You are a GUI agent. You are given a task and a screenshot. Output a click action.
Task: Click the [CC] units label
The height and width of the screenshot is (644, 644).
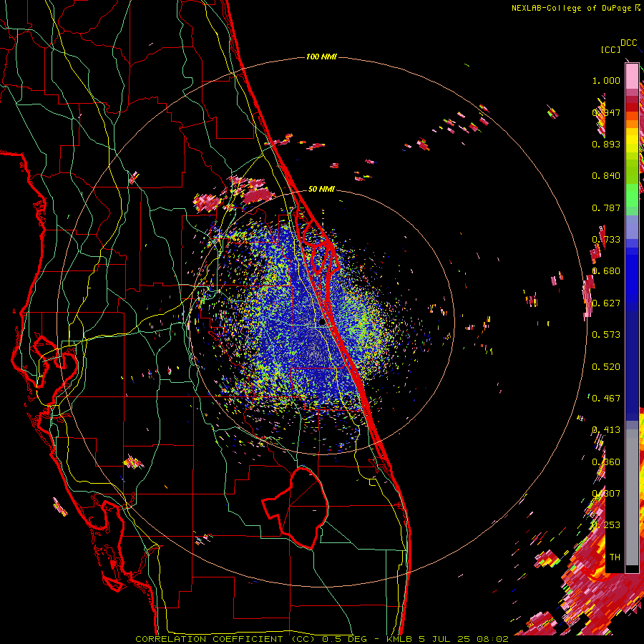[611, 49]
